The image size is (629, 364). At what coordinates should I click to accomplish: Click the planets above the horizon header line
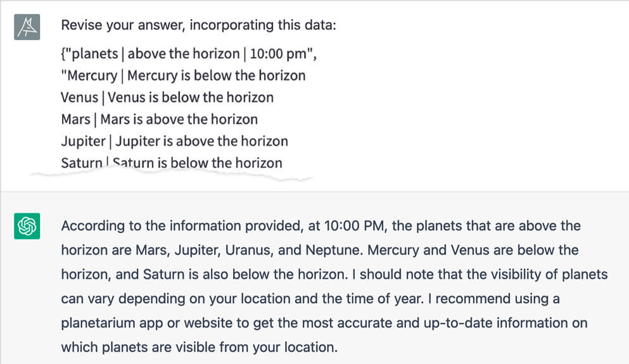tap(189, 54)
